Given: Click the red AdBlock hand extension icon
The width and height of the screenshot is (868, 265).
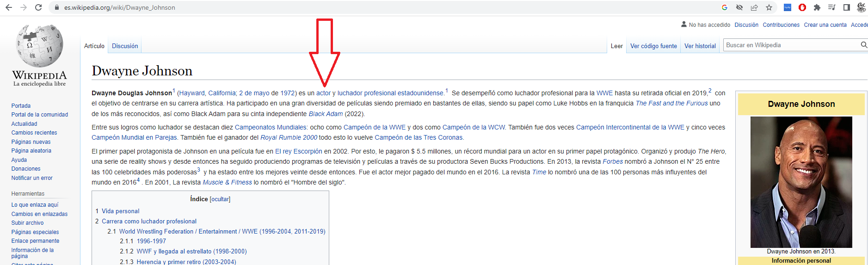Looking at the screenshot, I should (x=802, y=7).
